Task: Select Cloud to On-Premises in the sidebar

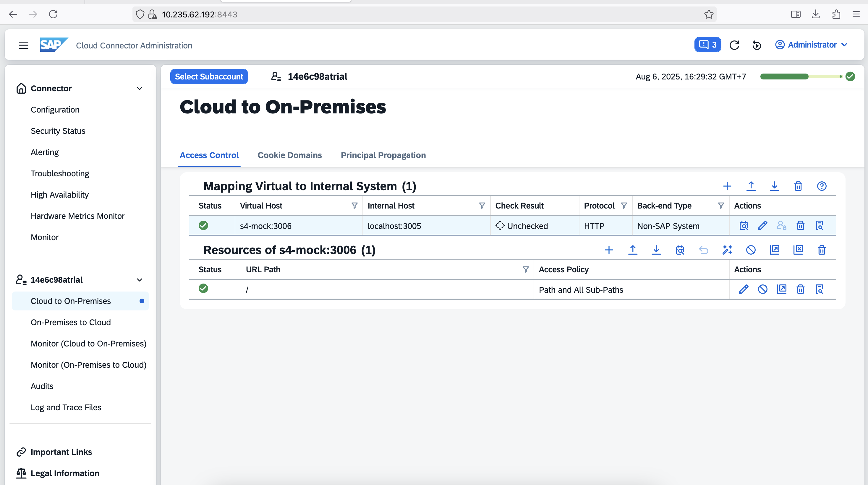Action: coord(80,301)
